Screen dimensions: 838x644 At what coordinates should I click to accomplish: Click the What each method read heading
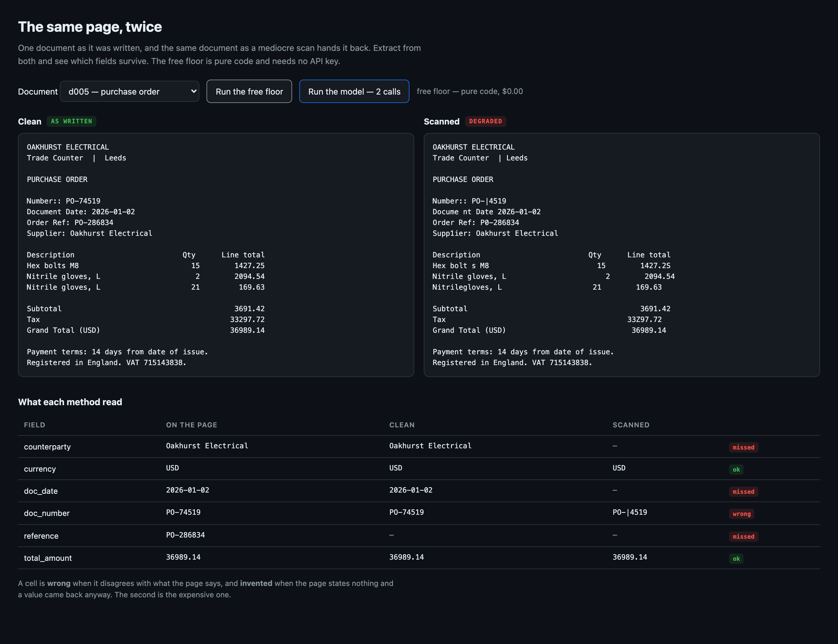70,402
